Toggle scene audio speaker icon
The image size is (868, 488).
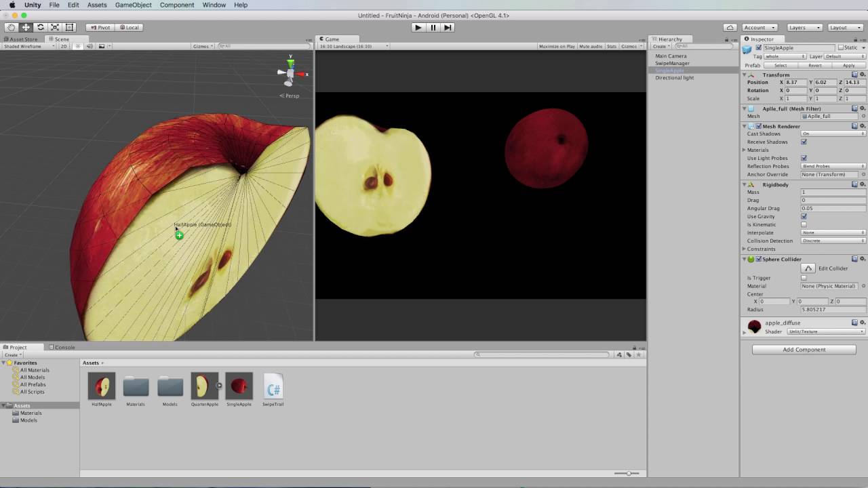point(90,46)
